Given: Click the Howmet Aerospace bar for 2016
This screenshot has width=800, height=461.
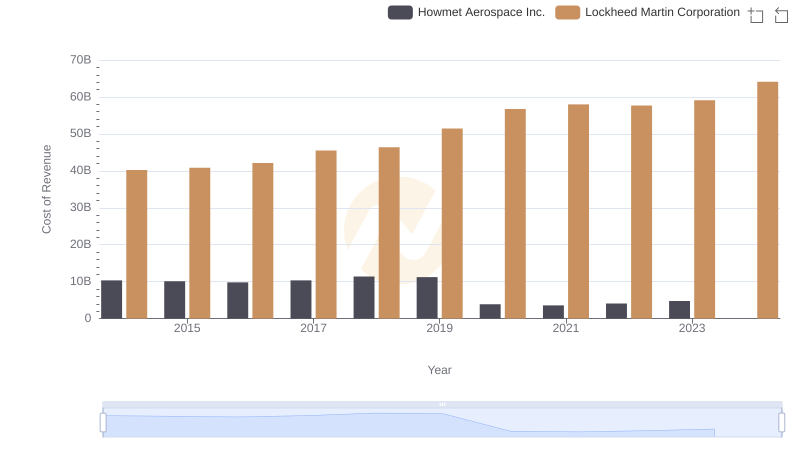Looking at the screenshot, I should click(x=238, y=300).
